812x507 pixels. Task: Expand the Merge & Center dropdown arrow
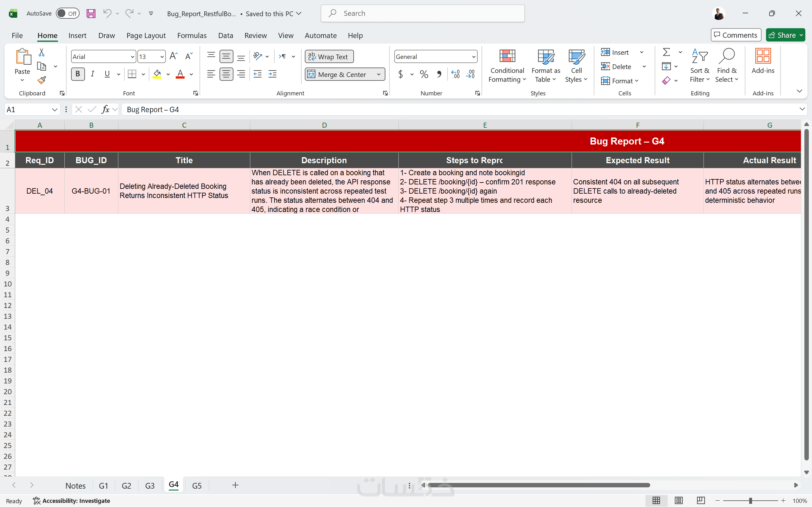point(379,74)
